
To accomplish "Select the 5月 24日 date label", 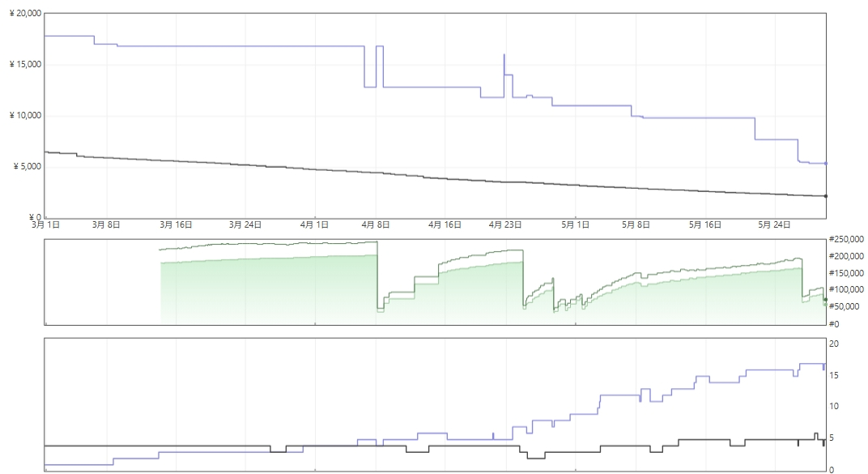I will pos(774,224).
